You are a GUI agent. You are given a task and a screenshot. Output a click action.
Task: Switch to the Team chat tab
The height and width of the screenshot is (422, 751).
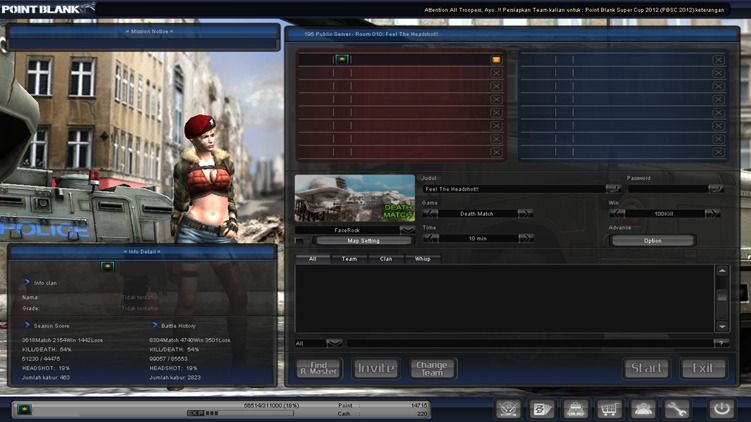(x=349, y=259)
